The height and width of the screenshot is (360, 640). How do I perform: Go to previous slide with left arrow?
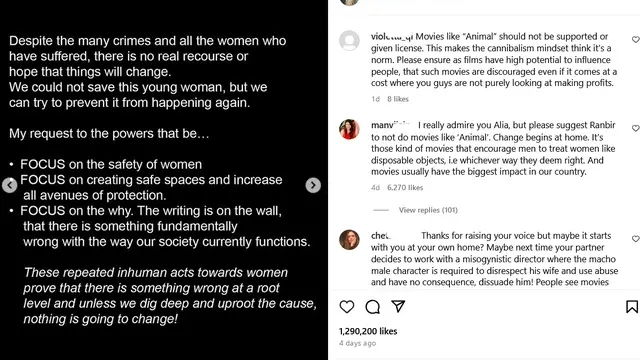tap(9, 185)
